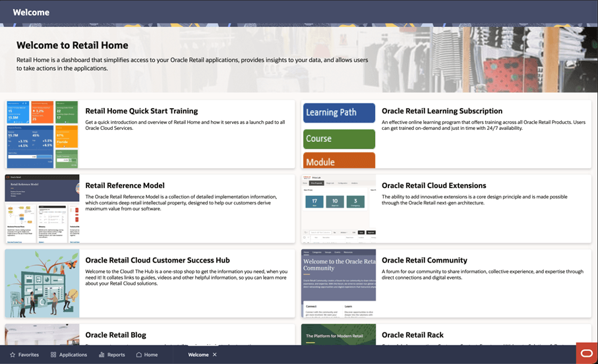Click the green Course block

(x=339, y=139)
